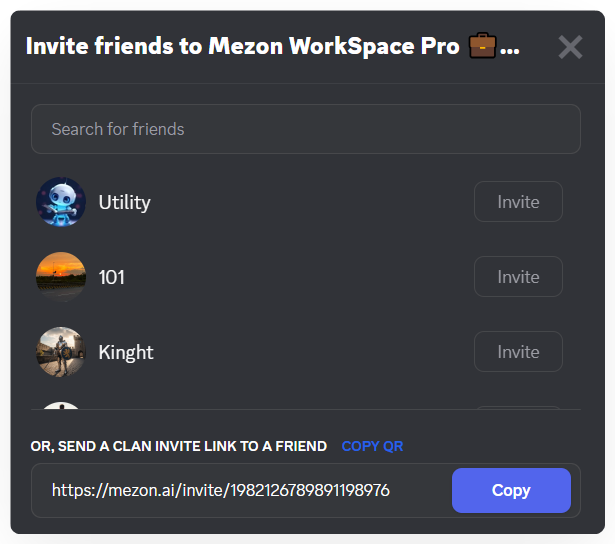
Task: Click the mezon.ai invite link text
Action: coord(220,491)
